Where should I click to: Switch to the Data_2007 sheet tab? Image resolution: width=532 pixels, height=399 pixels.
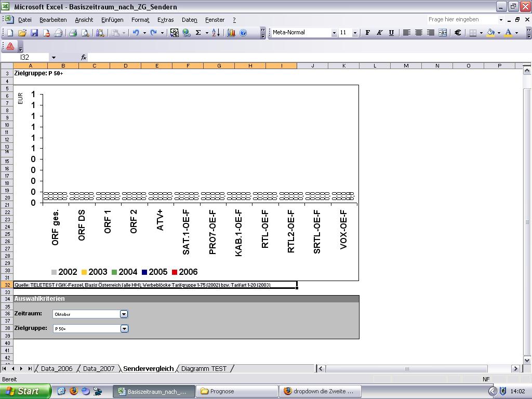tap(99, 369)
